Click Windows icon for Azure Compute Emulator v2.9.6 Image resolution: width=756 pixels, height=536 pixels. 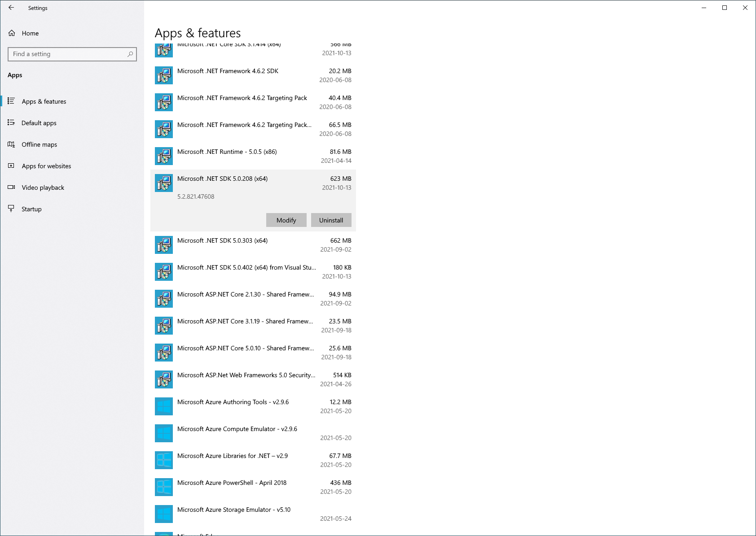(x=164, y=433)
